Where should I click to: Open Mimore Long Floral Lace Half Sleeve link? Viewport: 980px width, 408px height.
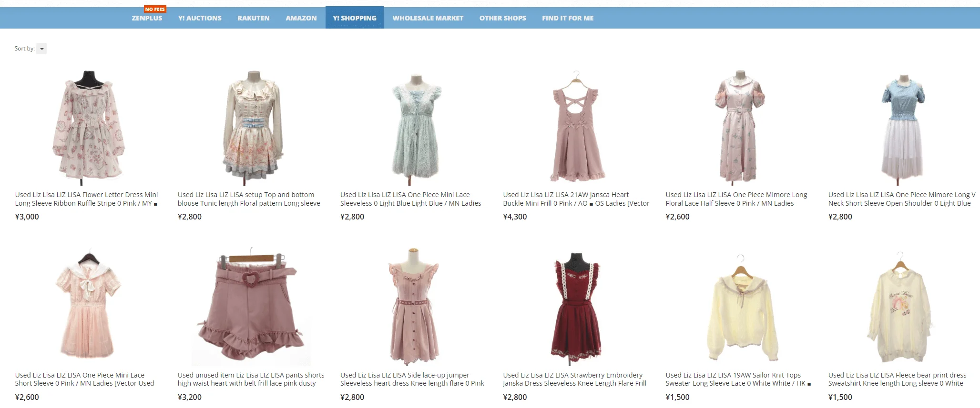click(736, 199)
